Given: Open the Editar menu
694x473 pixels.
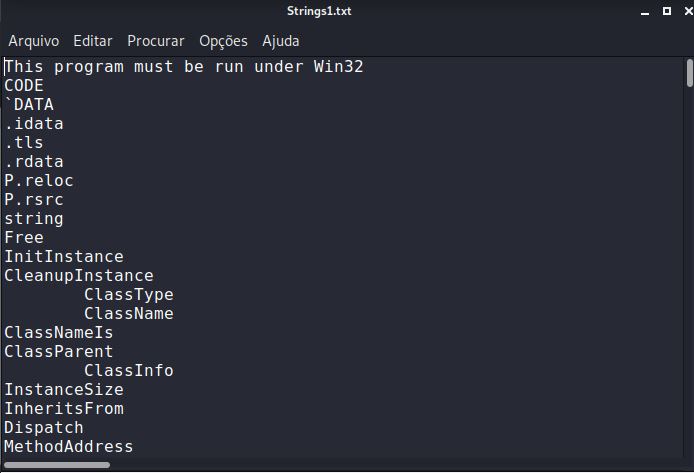Looking at the screenshot, I should 93,41.
